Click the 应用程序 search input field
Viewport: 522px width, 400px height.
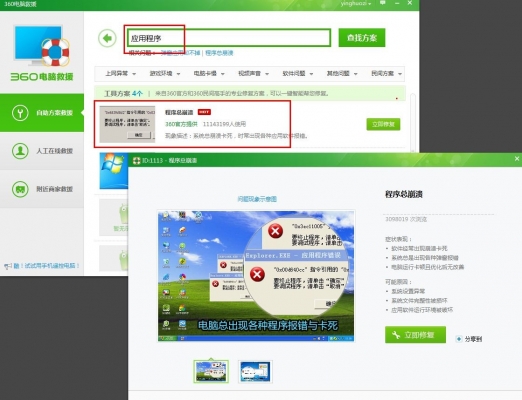[229, 38]
